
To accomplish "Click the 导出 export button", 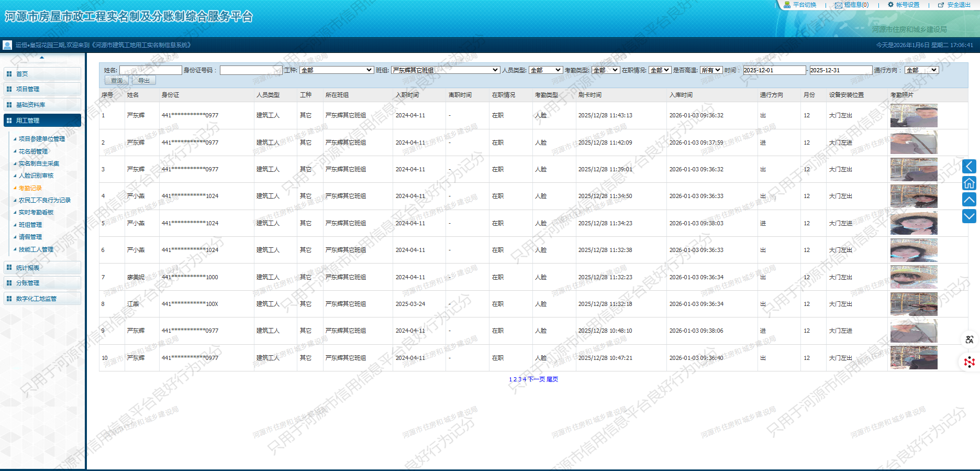I will click(144, 81).
